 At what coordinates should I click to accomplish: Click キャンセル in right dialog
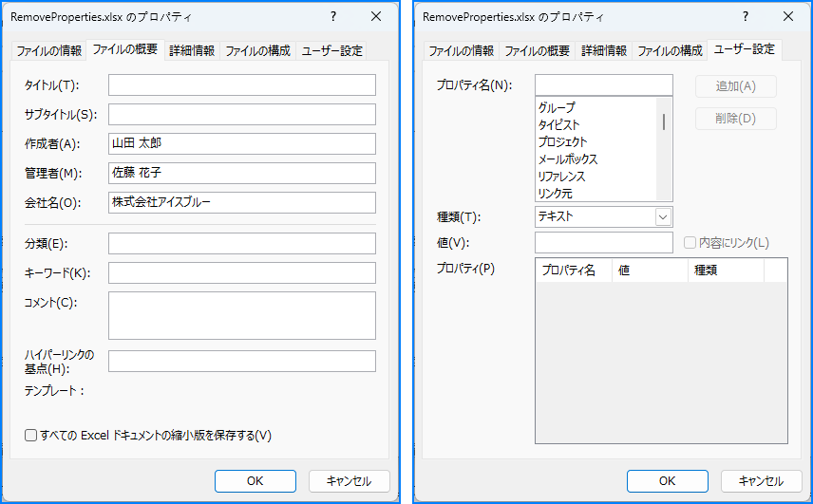(761, 481)
